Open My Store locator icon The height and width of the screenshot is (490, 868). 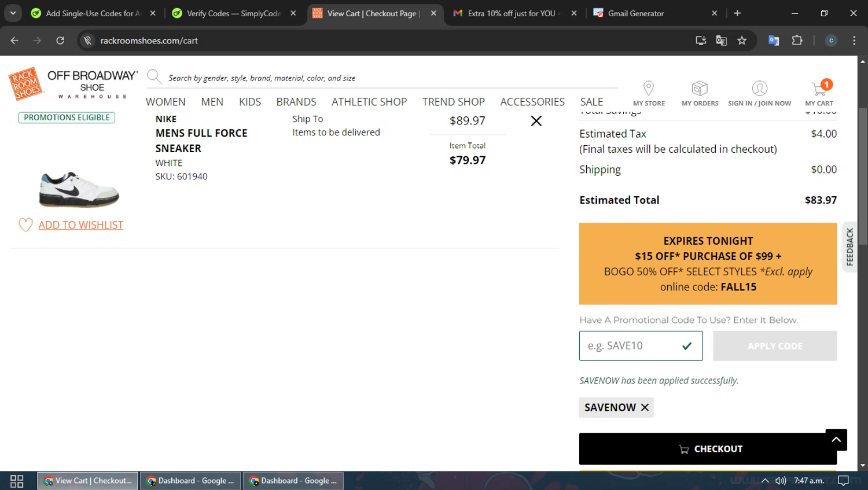tap(649, 93)
